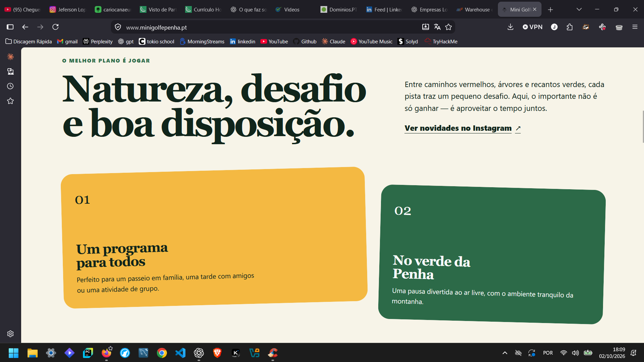
Task: Click the sidebar panel toggle icon
Action: tap(10, 27)
